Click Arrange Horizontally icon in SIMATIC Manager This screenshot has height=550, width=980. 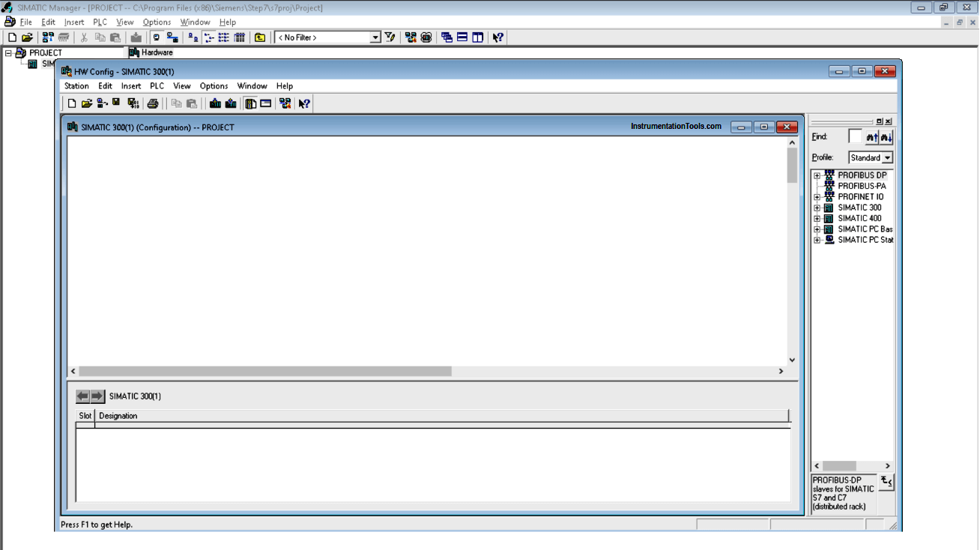462,37
